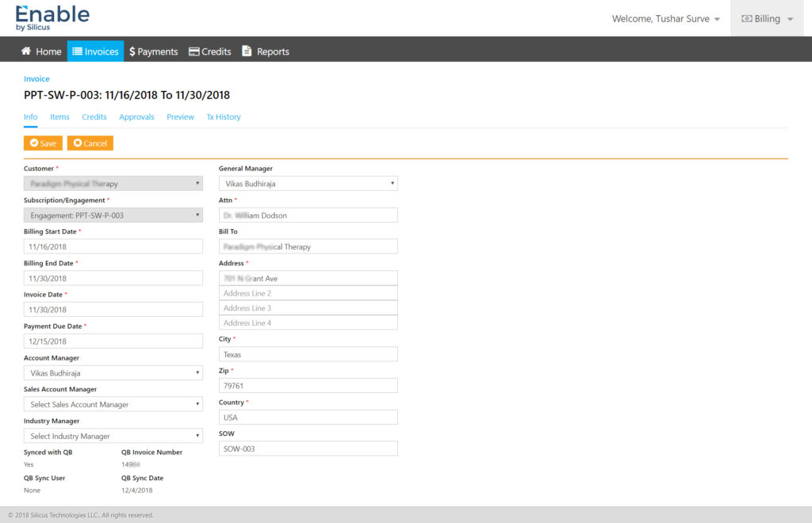The width and height of the screenshot is (812, 523).
Task: Open the Home menu item
Action: tap(41, 52)
